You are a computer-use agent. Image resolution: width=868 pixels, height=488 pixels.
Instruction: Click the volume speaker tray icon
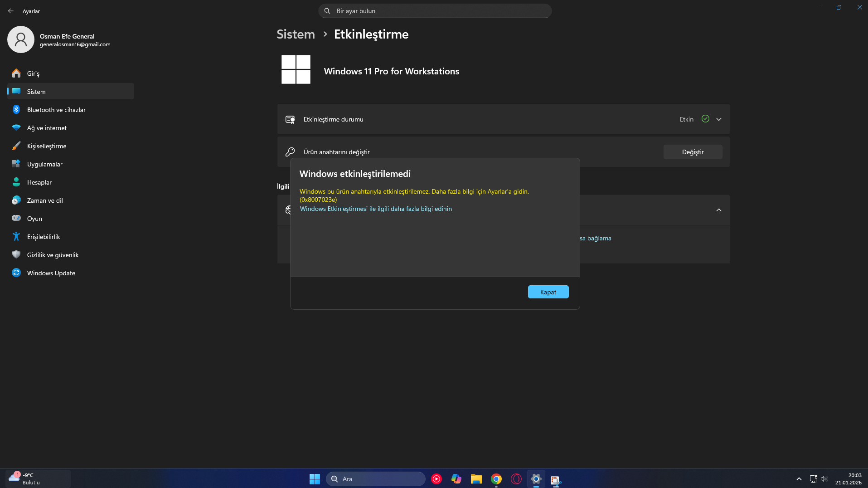pyautogui.click(x=824, y=479)
